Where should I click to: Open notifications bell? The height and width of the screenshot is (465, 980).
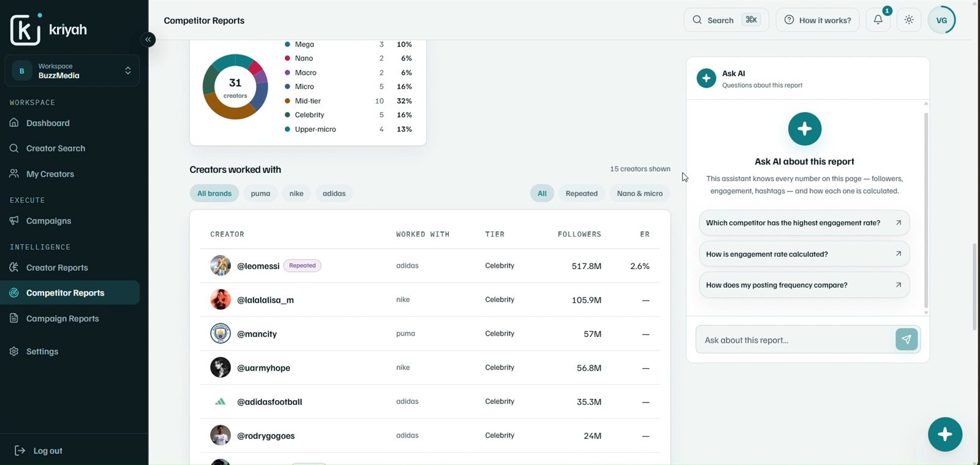(x=878, y=20)
